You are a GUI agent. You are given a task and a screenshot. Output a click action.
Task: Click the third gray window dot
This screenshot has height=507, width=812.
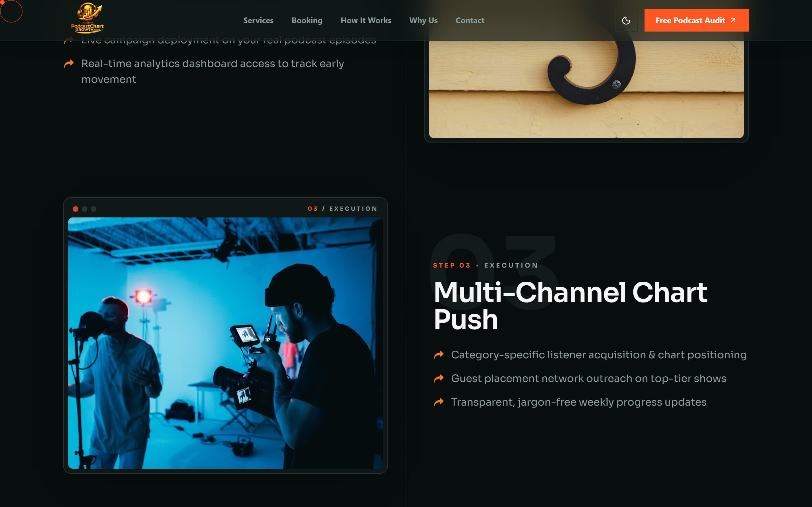pos(94,209)
